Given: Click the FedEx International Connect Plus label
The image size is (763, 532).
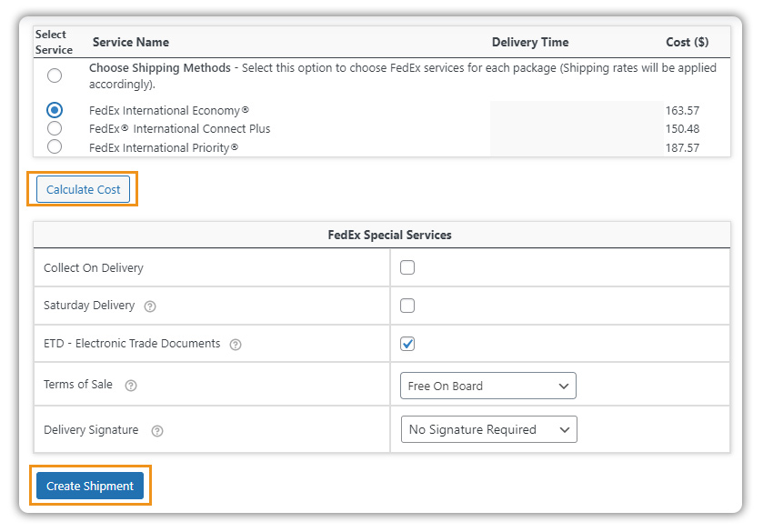Looking at the screenshot, I should point(179,129).
